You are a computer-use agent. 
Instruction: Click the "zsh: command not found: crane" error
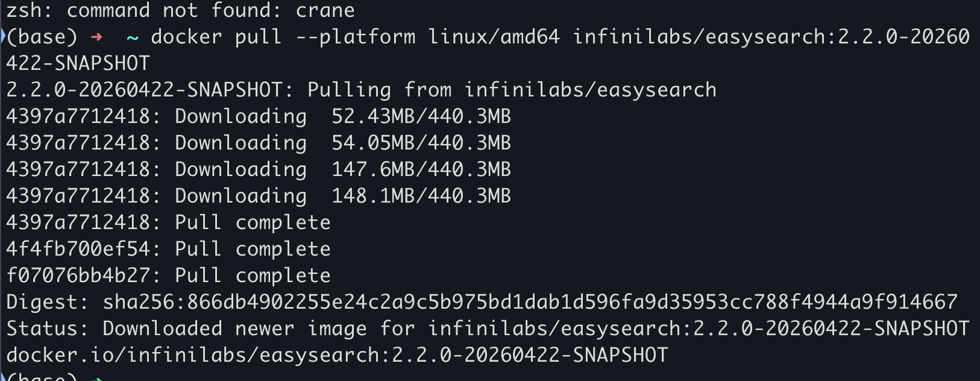pyautogui.click(x=180, y=11)
